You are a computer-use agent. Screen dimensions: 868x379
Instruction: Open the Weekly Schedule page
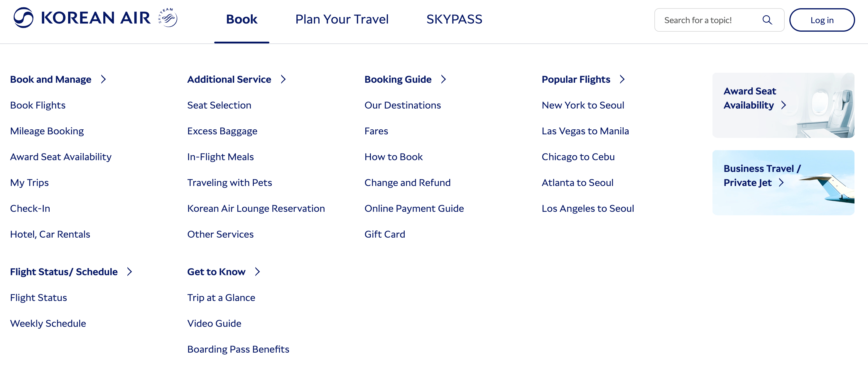(x=48, y=324)
